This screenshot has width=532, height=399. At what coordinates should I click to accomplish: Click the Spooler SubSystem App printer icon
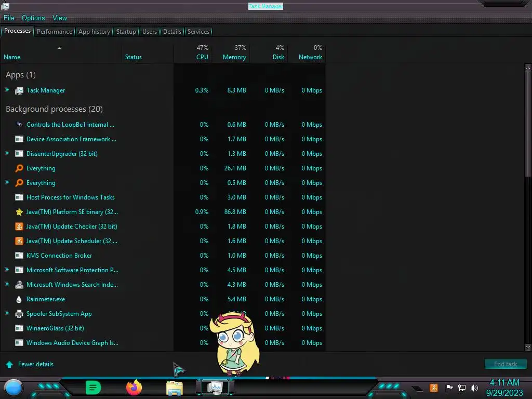tap(19, 314)
